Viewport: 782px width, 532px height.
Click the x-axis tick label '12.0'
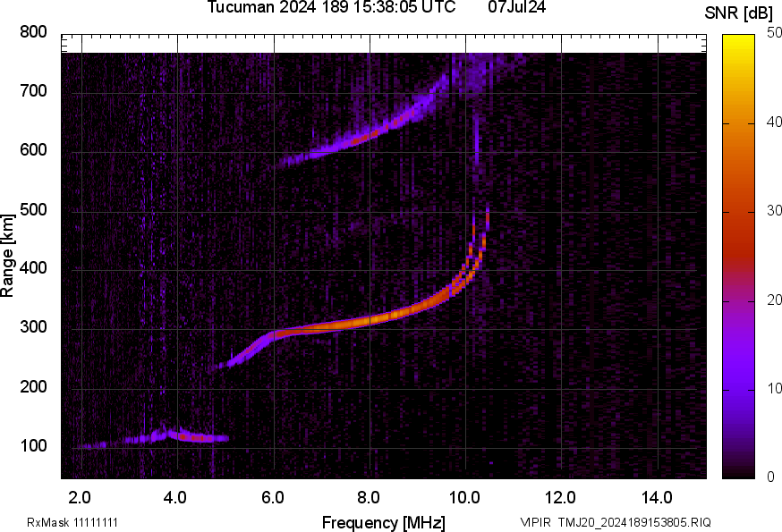561,497
